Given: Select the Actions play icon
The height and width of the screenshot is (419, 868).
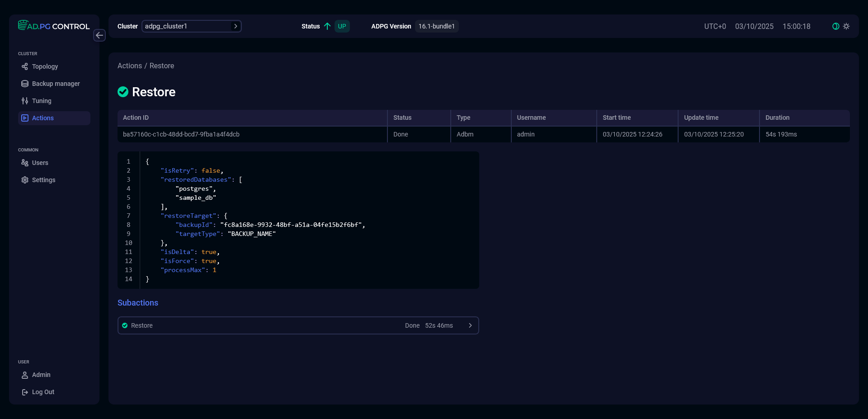Looking at the screenshot, I should (25, 118).
